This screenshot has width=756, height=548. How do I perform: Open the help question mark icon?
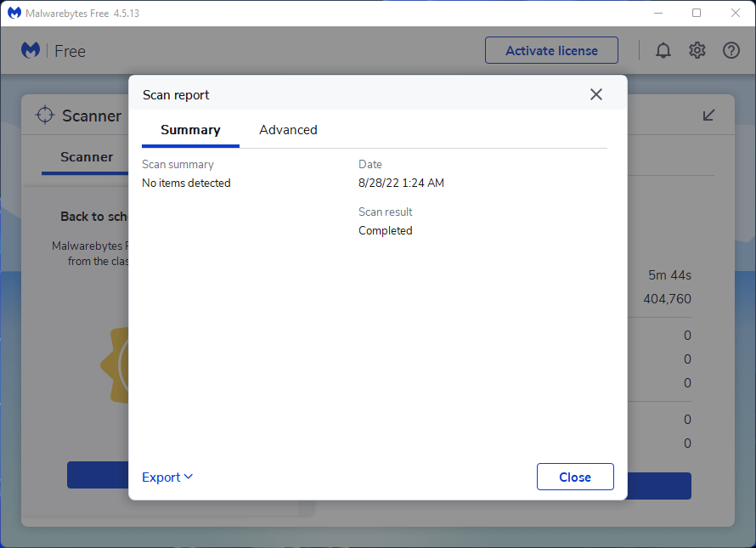click(x=731, y=50)
